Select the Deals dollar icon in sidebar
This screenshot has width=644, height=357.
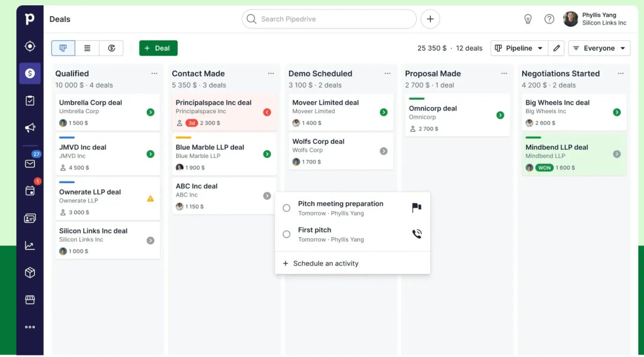[x=30, y=74]
